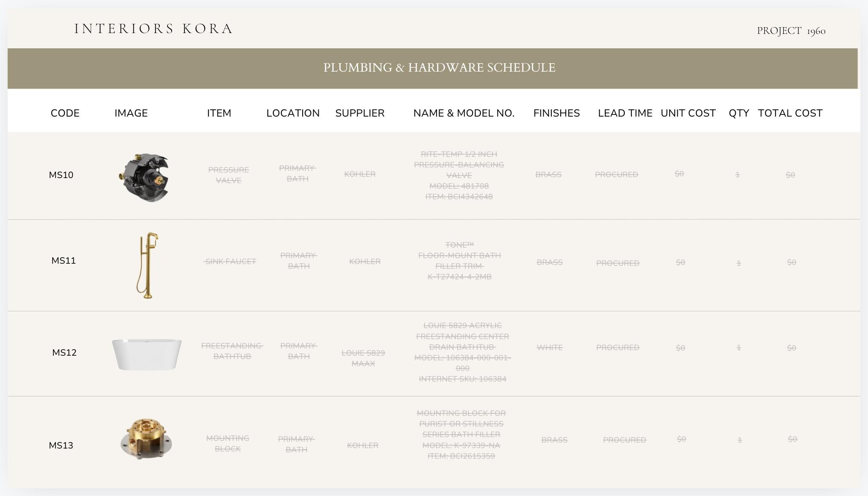Select the gold floor-mount faucet image

pos(147,265)
